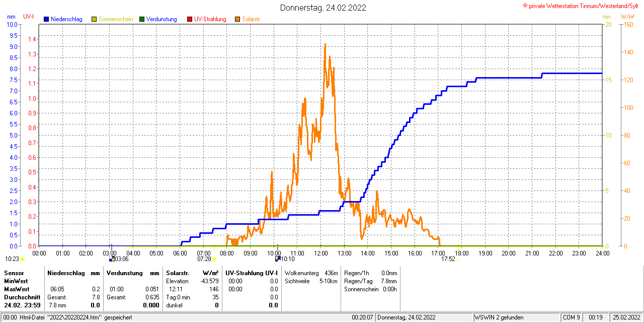Screen dimensions: 644x323
Task: Click the 18:00 time axis label
Action: pos(462,253)
